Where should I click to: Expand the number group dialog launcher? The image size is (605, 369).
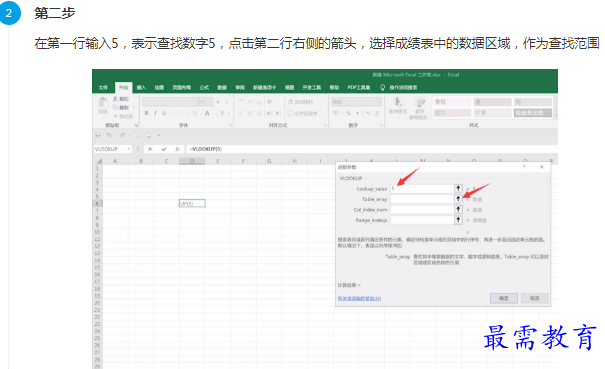pyautogui.click(x=382, y=125)
